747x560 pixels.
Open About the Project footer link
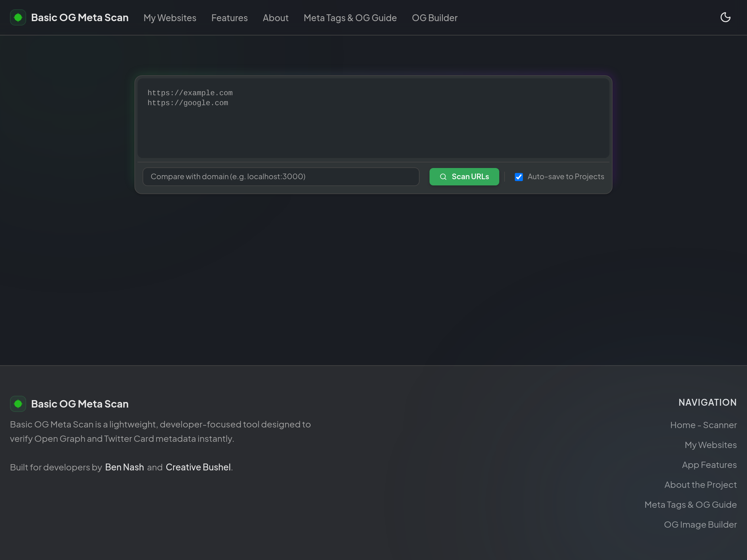700,485
